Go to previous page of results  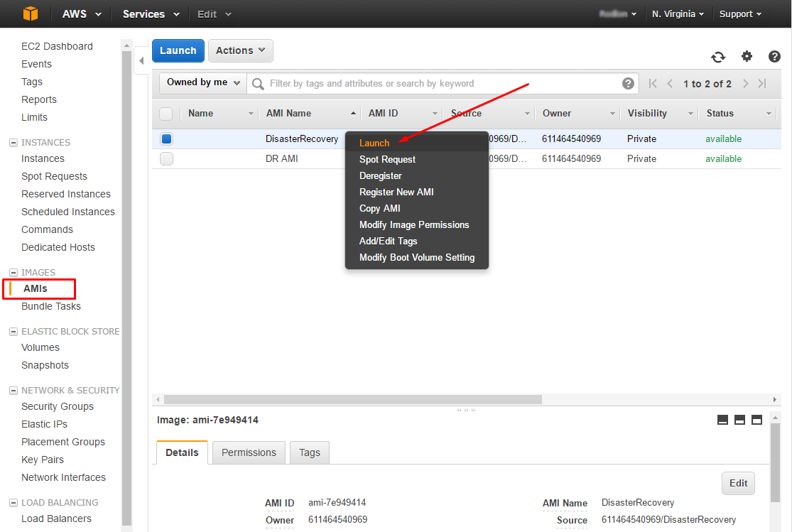click(x=670, y=83)
